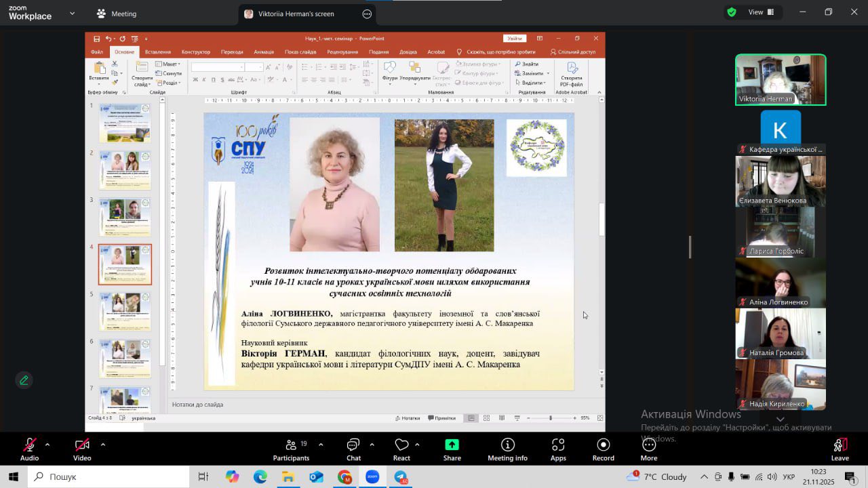Image resolution: width=868 pixels, height=488 pixels.
Task: Click the green encryption shield icon
Action: (732, 12)
